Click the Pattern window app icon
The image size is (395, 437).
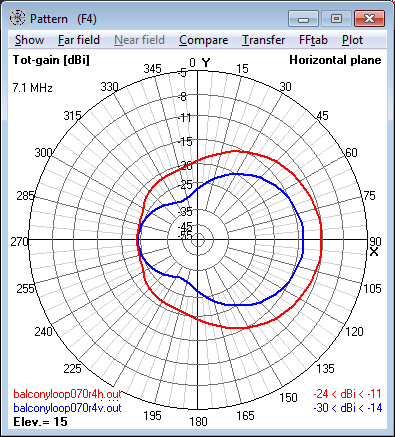pos(17,18)
